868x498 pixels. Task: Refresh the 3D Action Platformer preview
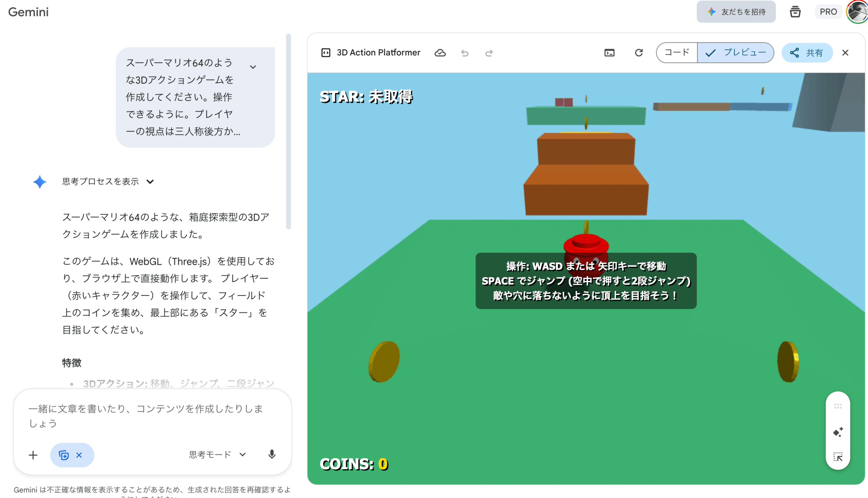(x=638, y=53)
